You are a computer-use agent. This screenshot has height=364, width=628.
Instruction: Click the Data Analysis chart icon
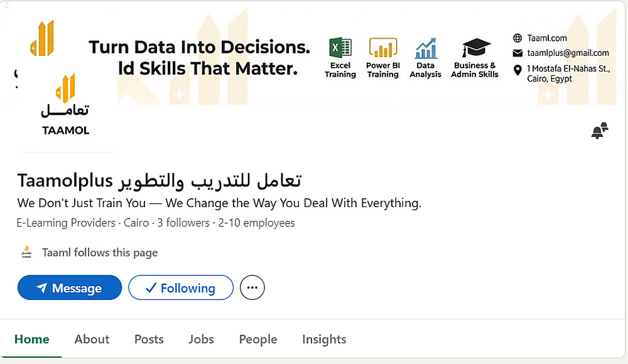[426, 48]
